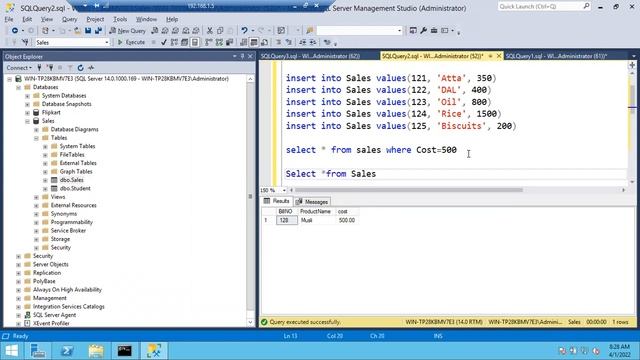
Task: Click the result cell containing 128
Action: pyautogui.click(x=287, y=220)
